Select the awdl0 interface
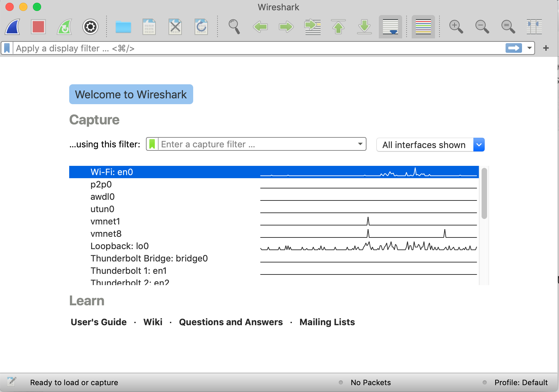This screenshot has width=559, height=392. click(274, 197)
